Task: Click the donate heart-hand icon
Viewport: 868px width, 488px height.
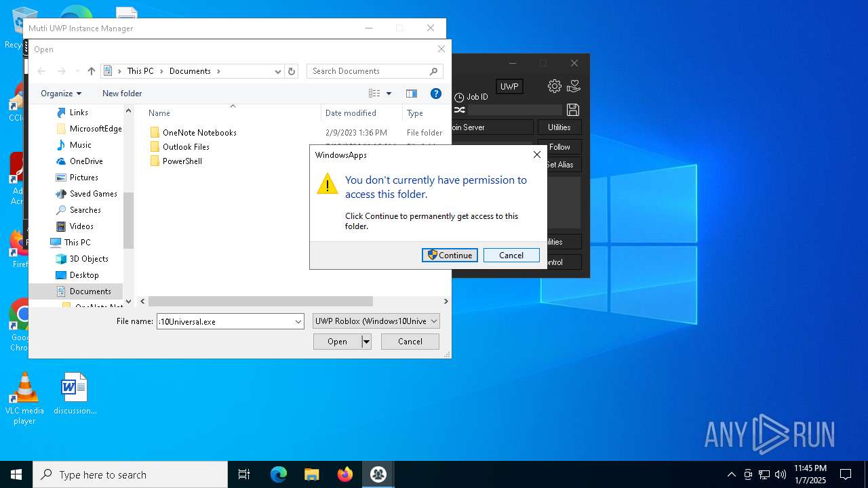Action: point(574,86)
